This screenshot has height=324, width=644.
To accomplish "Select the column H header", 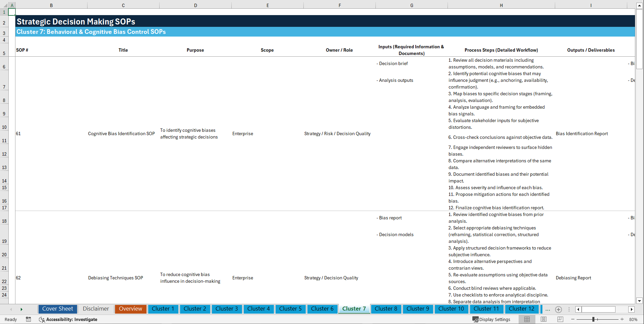I will 501,5.
